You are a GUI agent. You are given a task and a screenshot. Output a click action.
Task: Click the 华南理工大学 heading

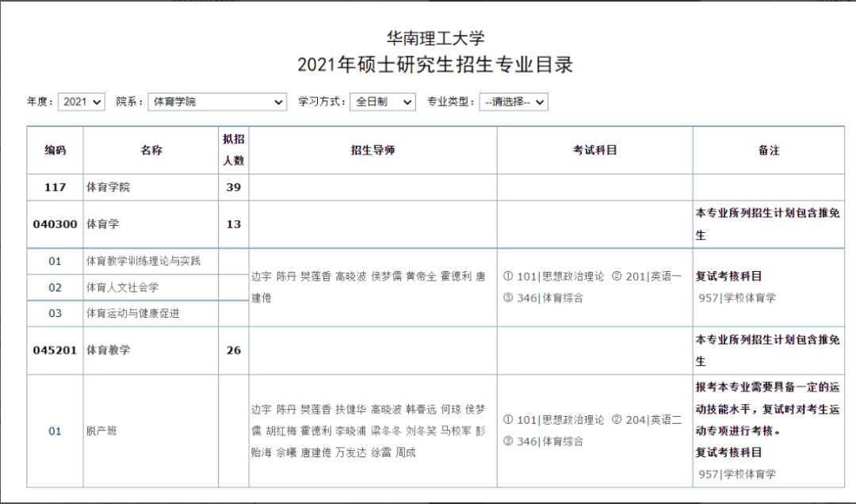(435, 38)
